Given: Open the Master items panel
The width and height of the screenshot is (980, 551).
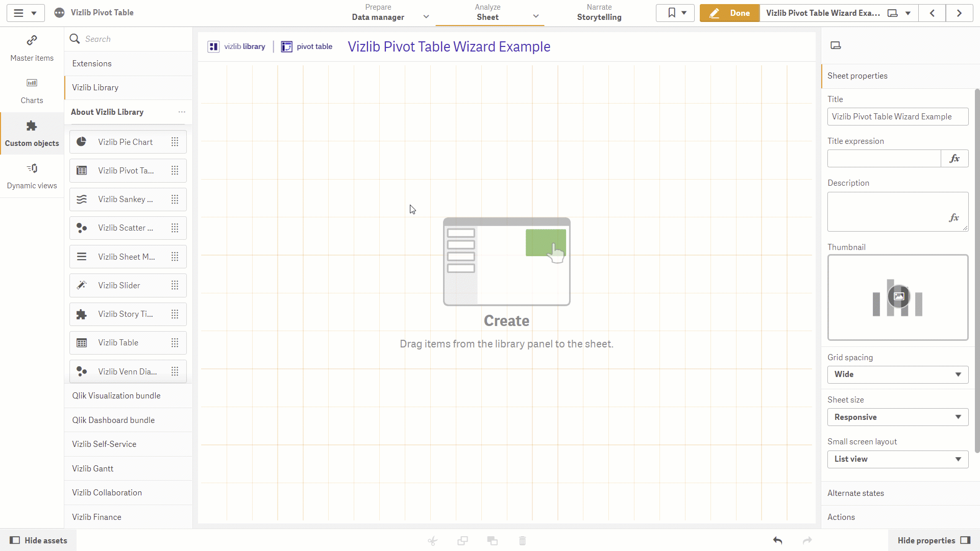Looking at the screenshot, I should (x=32, y=48).
